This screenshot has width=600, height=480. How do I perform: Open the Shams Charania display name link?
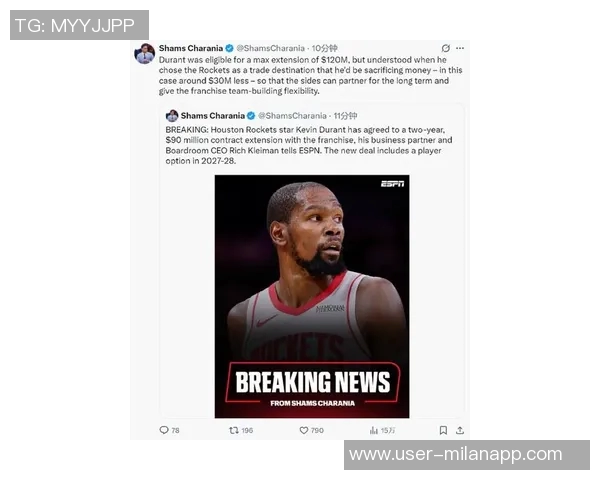click(x=191, y=48)
